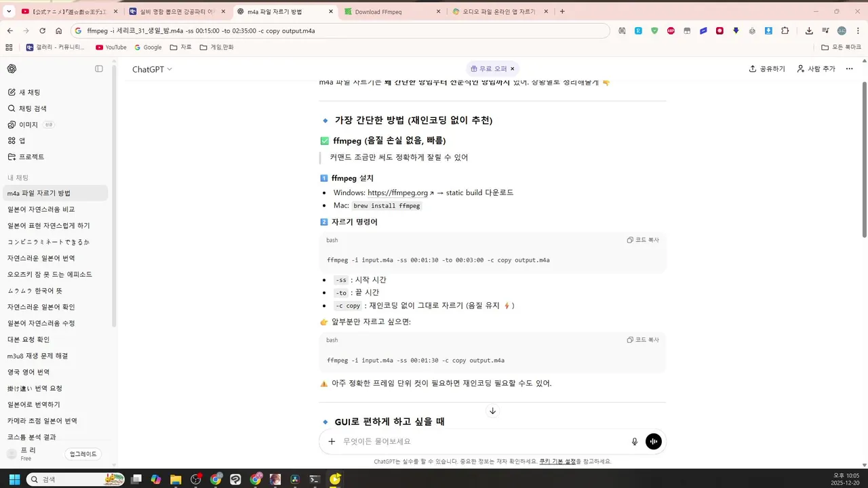Open chat m3u8 재생 문제 해결
868x488 pixels.
click(56, 356)
